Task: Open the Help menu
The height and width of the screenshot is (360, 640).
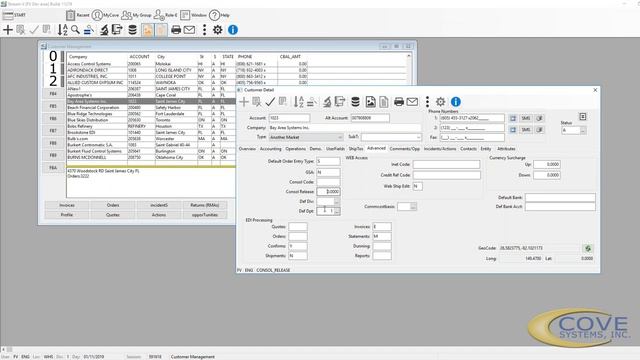Action: pos(220,15)
